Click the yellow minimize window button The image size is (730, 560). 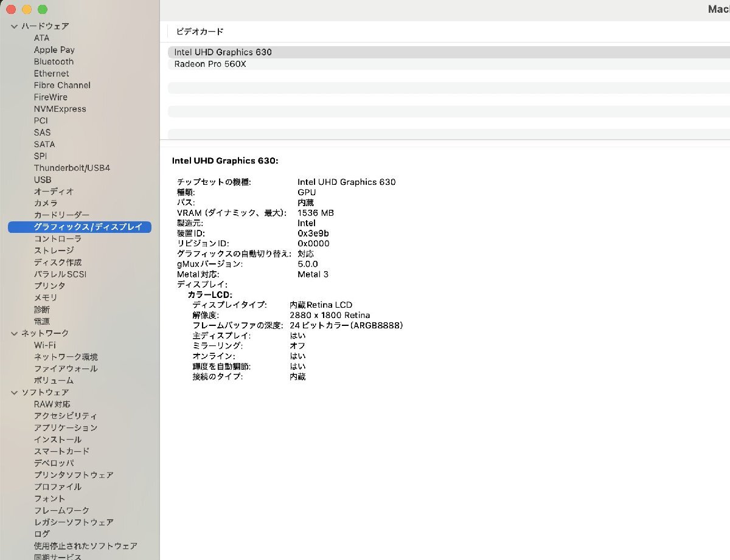[27, 10]
